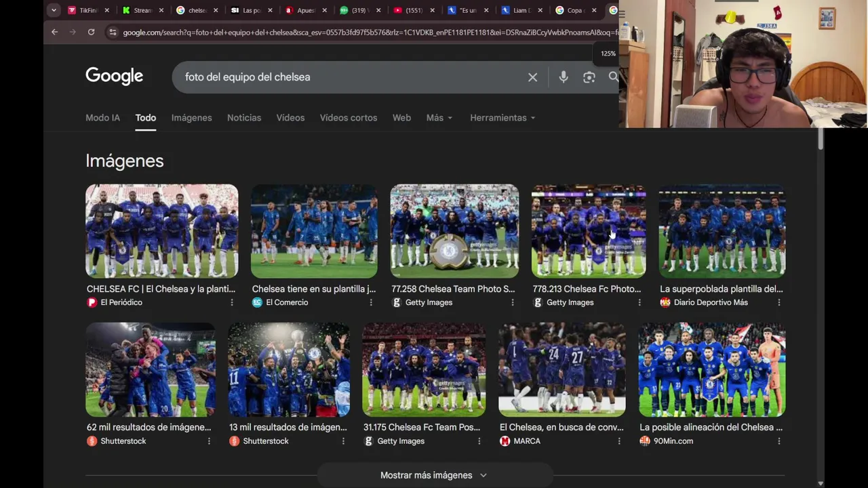Viewport: 868px width, 488px height.
Task: Open the 778.213 Chelsea Fc Photo thumbnail
Action: [x=589, y=231]
